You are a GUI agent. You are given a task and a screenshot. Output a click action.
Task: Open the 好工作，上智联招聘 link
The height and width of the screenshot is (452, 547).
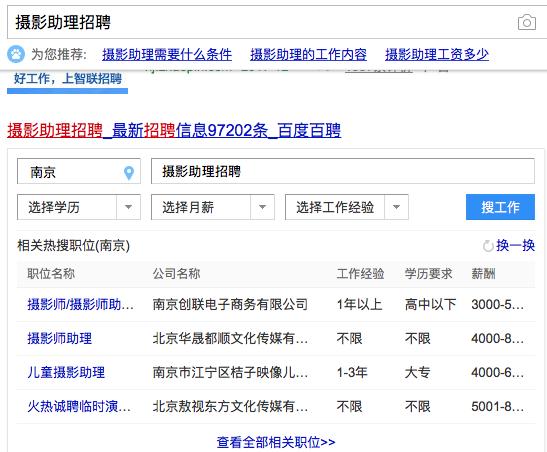[68, 79]
